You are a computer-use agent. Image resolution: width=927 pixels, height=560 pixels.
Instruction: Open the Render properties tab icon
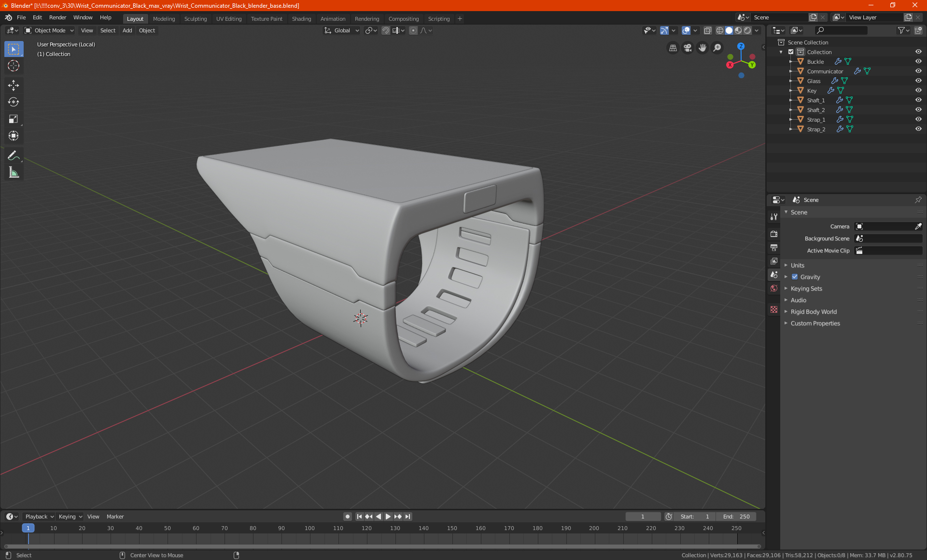click(774, 234)
